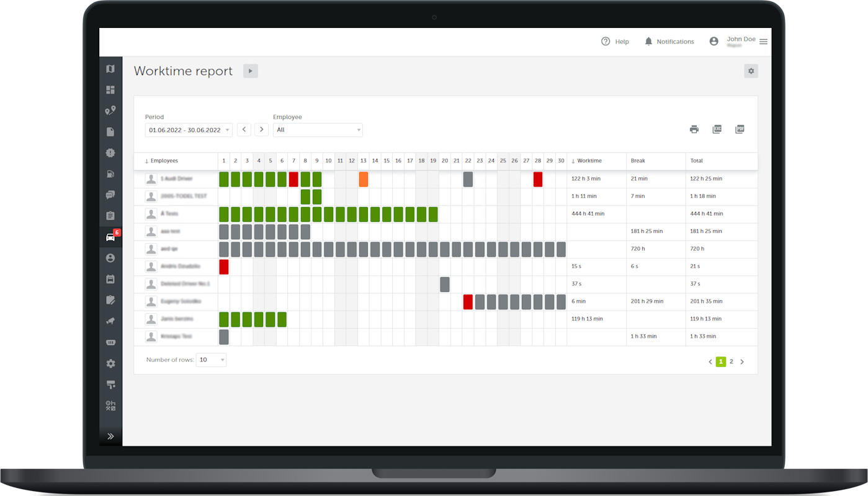Viewport: 868px width, 496px height.
Task: Open the Employee filter dropdown
Action: 318,130
